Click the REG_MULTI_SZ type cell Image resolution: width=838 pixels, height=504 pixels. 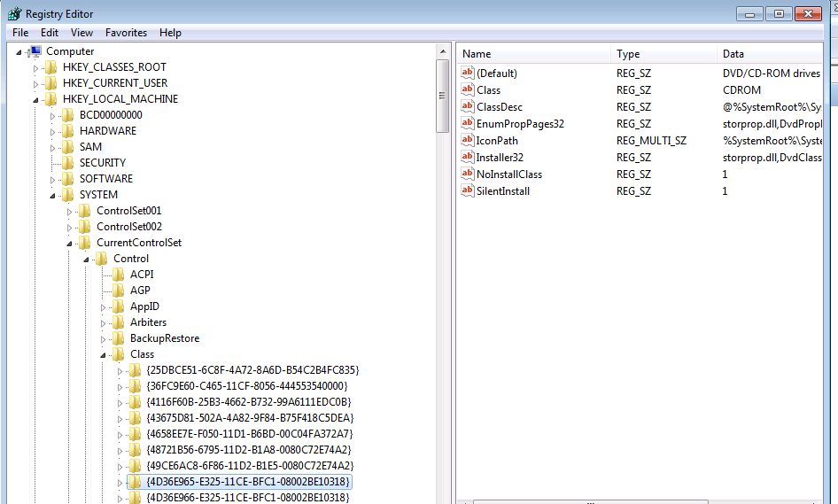[x=651, y=141]
